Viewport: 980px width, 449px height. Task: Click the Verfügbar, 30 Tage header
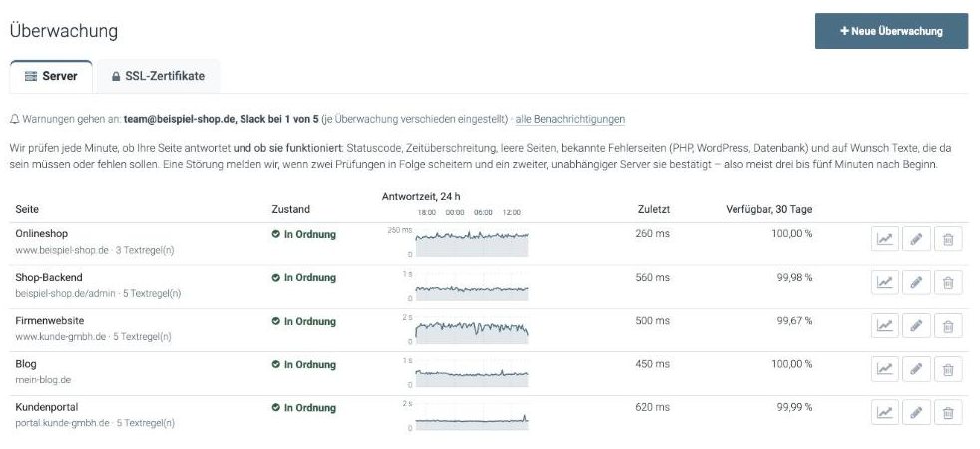pyautogui.click(x=769, y=210)
